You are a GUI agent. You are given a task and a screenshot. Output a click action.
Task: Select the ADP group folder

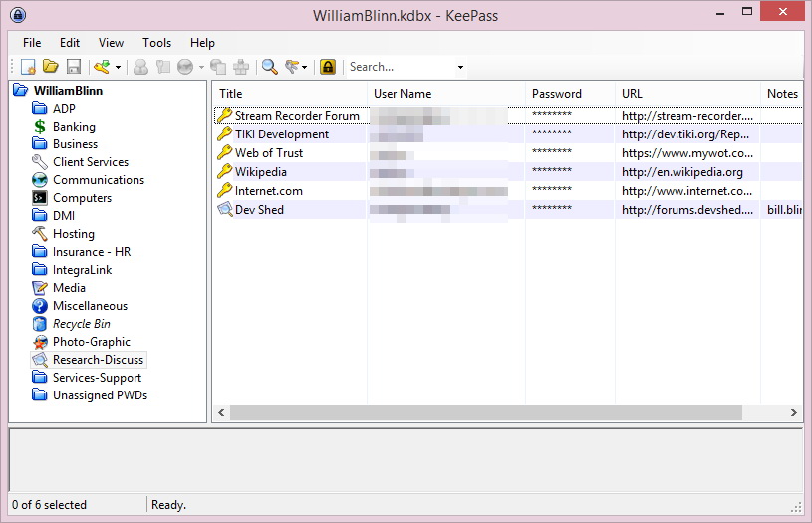64,109
